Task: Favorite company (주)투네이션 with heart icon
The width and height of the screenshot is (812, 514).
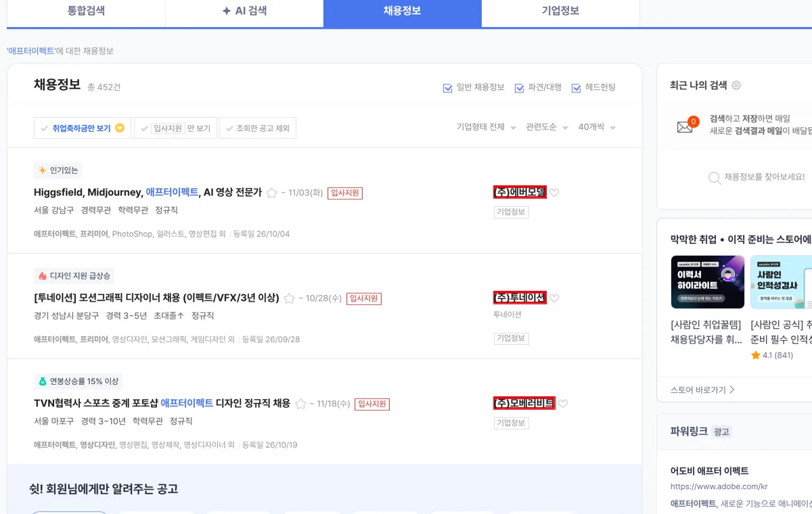Action: (x=554, y=298)
